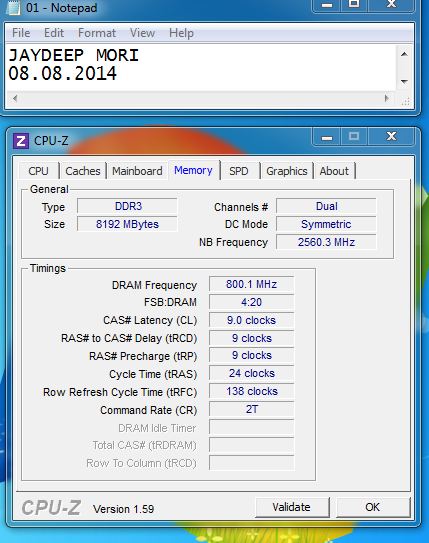
Task: Minimize the CPU-Z window
Action: (327, 137)
